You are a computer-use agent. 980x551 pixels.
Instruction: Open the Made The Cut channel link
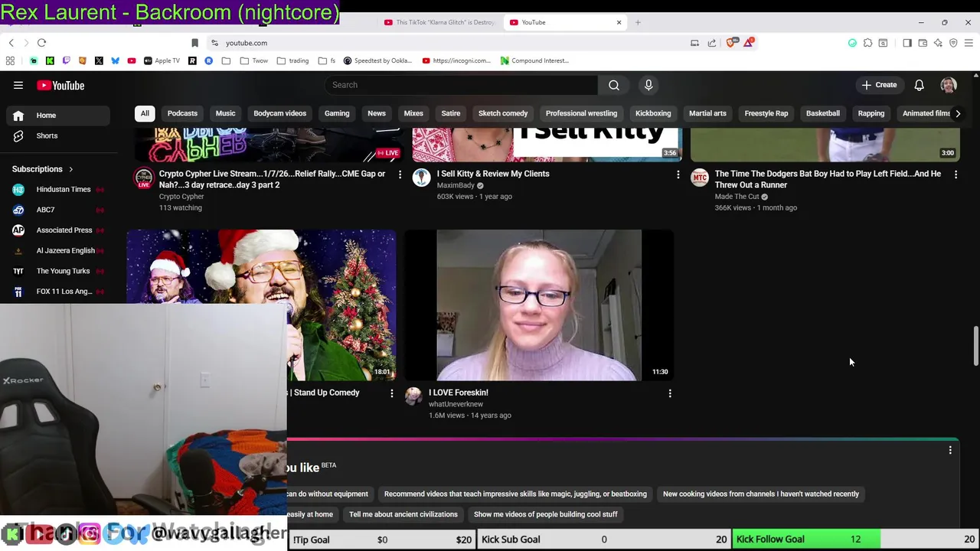(x=737, y=197)
